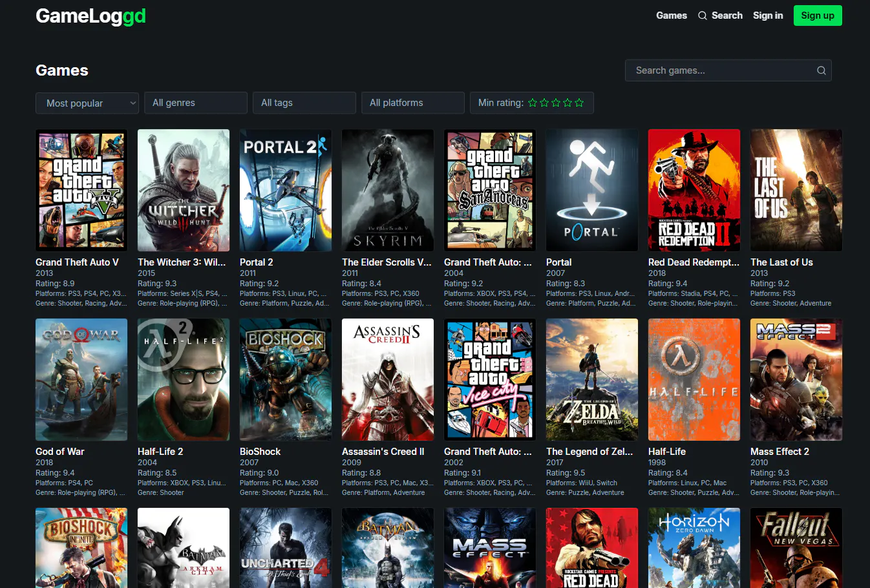
Task: Open The Witcher 3 cover art
Action: (184, 190)
